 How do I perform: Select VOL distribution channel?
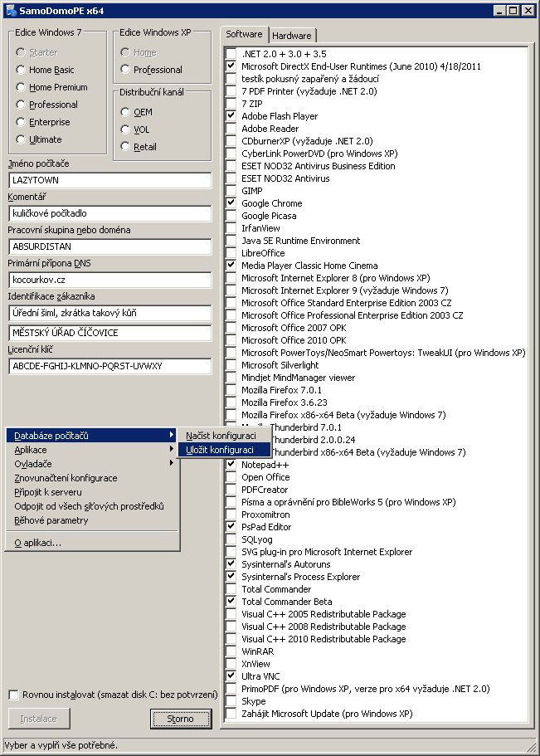(x=125, y=129)
